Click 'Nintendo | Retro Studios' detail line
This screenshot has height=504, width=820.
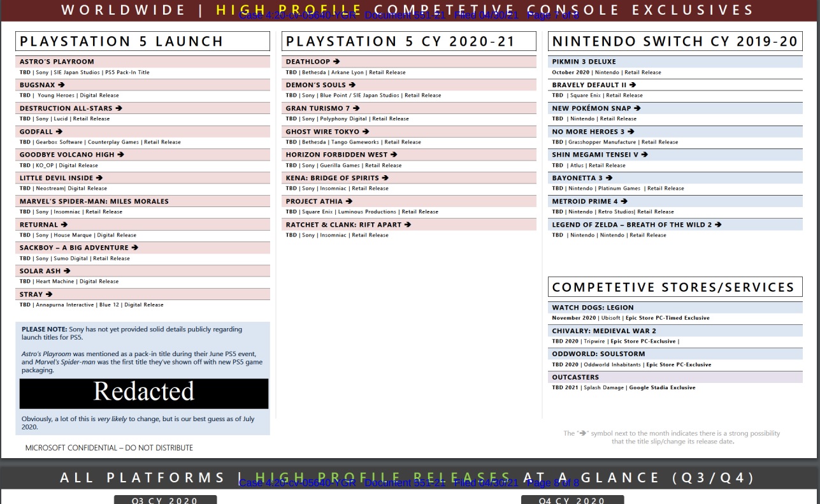click(613, 212)
